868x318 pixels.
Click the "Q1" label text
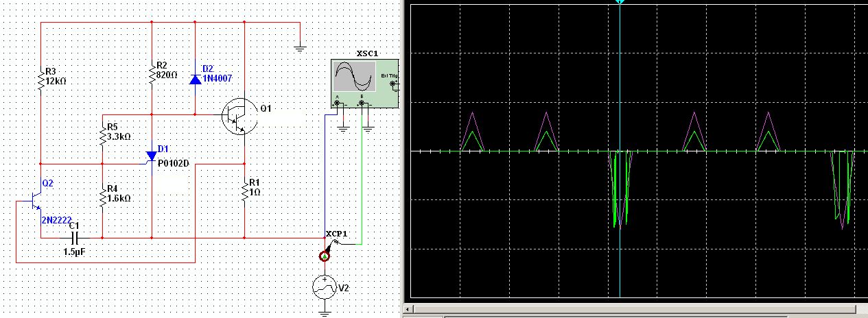click(x=266, y=109)
